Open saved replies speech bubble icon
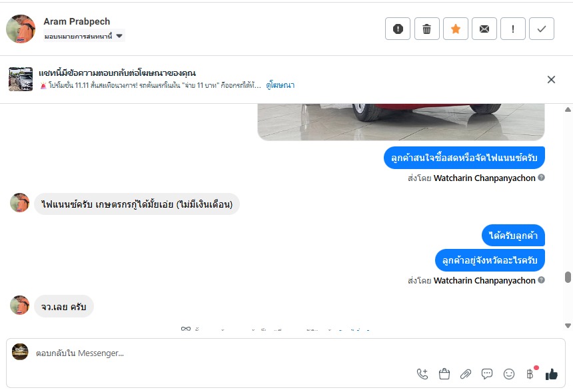573x392 pixels. (487, 374)
